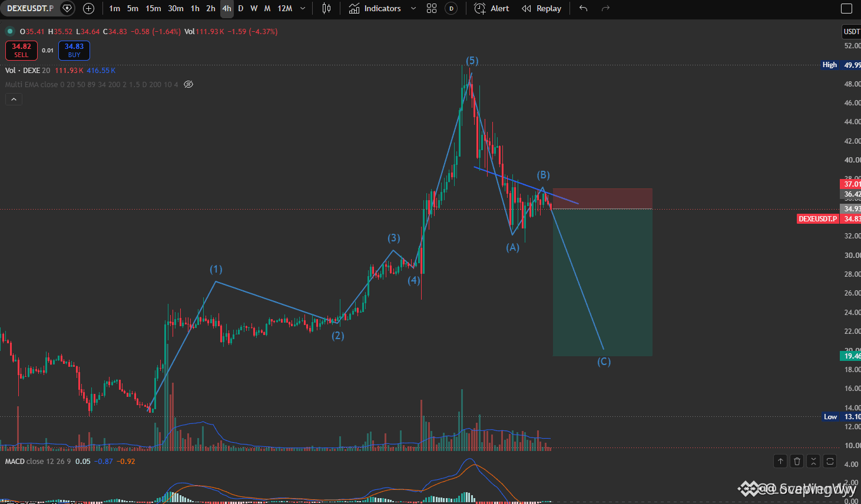Select the (B) Elliott wave label
This screenshot has width=861, height=504.
point(543,175)
